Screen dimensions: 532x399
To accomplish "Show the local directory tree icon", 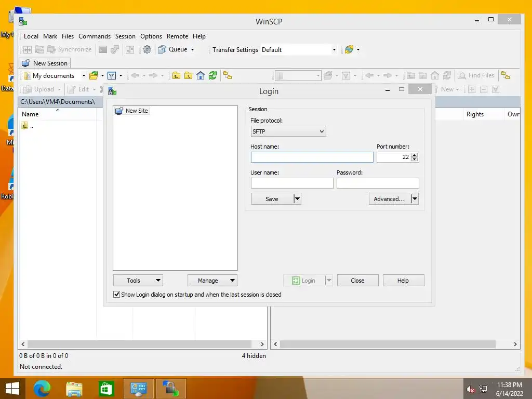I will click(228, 76).
